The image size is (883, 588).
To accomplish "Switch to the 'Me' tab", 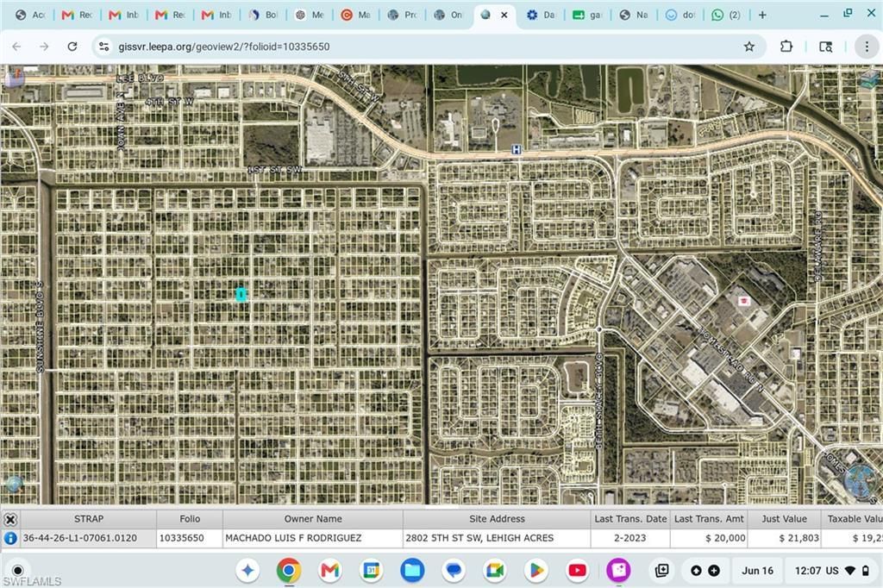I will pyautogui.click(x=310, y=16).
